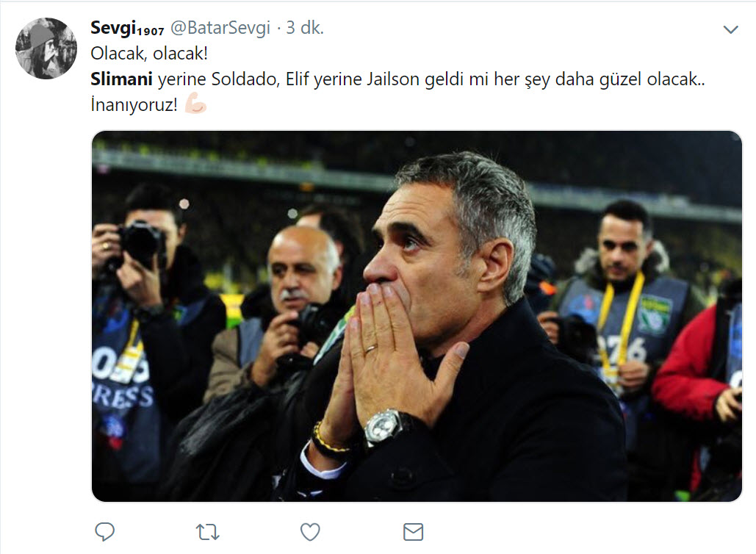Open the attached stadium photo

[x=417, y=316]
